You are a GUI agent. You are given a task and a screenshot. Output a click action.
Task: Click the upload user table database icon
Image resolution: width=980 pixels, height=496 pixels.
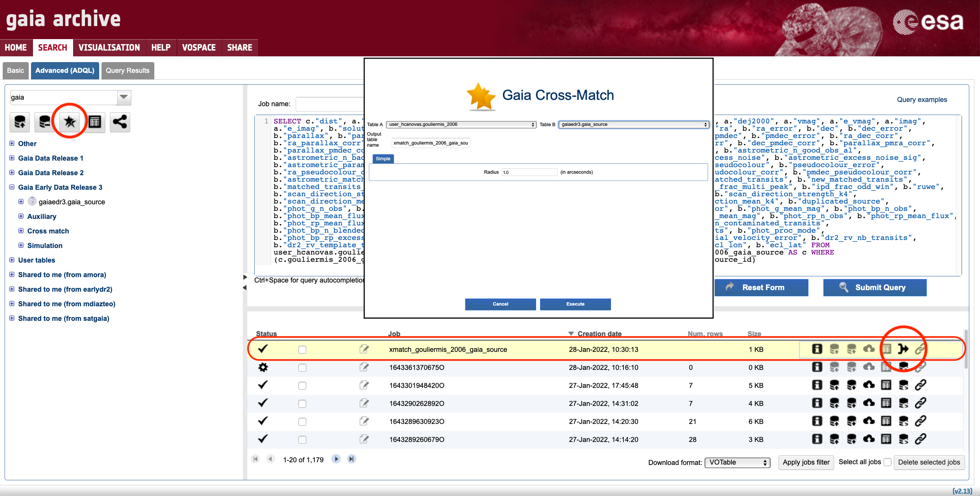click(x=20, y=122)
